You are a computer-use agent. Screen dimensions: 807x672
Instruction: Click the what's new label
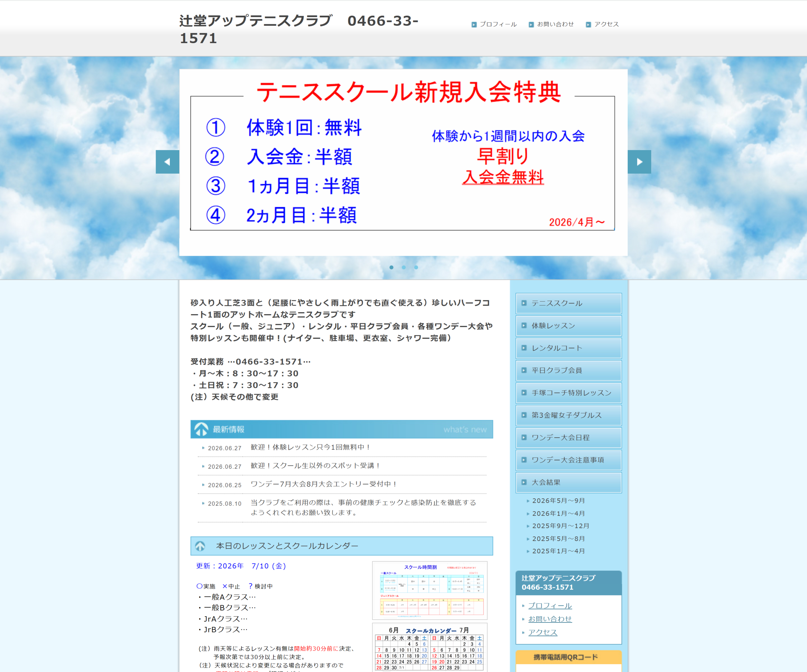[x=465, y=430]
